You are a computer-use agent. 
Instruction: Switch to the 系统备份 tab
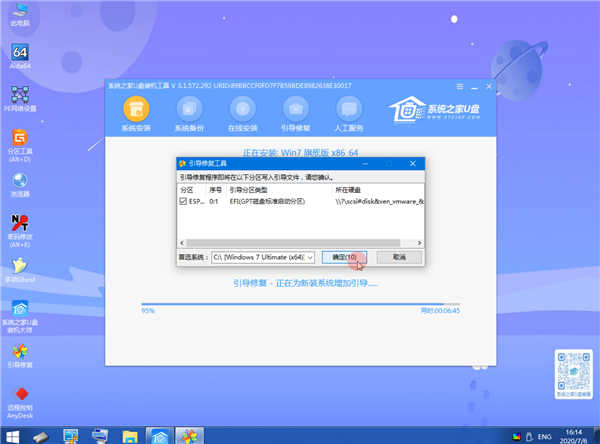[189, 114]
